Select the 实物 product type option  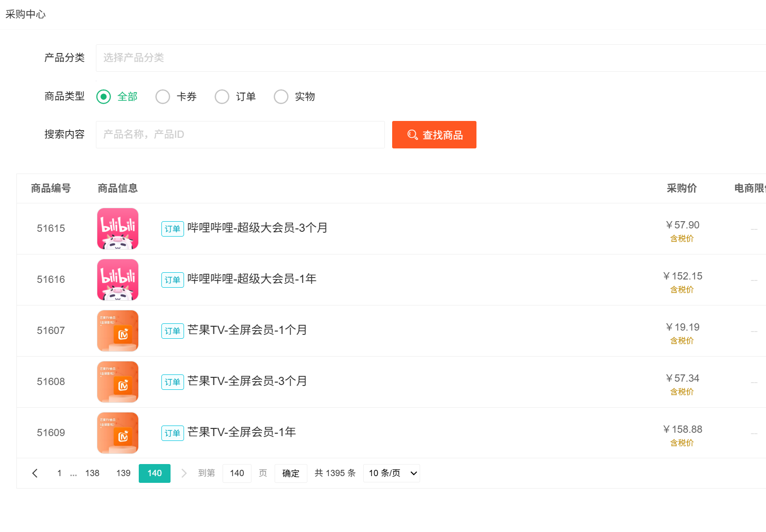pyautogui.click(x=281, y=97)
